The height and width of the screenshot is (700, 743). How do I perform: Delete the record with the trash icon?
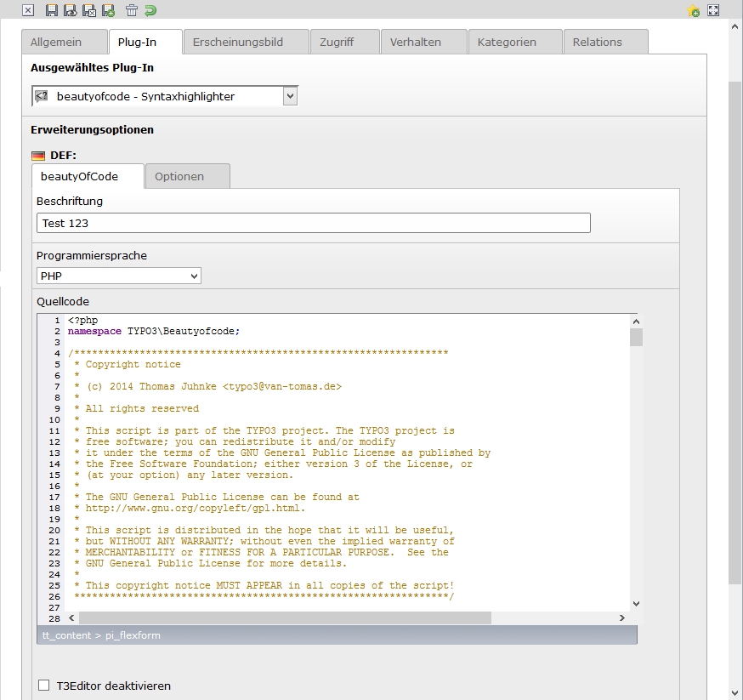tap(132, 10)
